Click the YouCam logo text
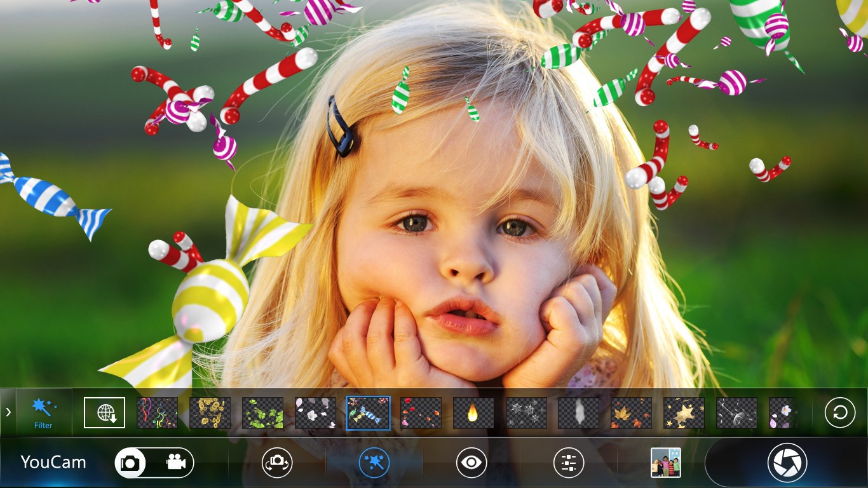868x488 pixels. tap(53, 463)
